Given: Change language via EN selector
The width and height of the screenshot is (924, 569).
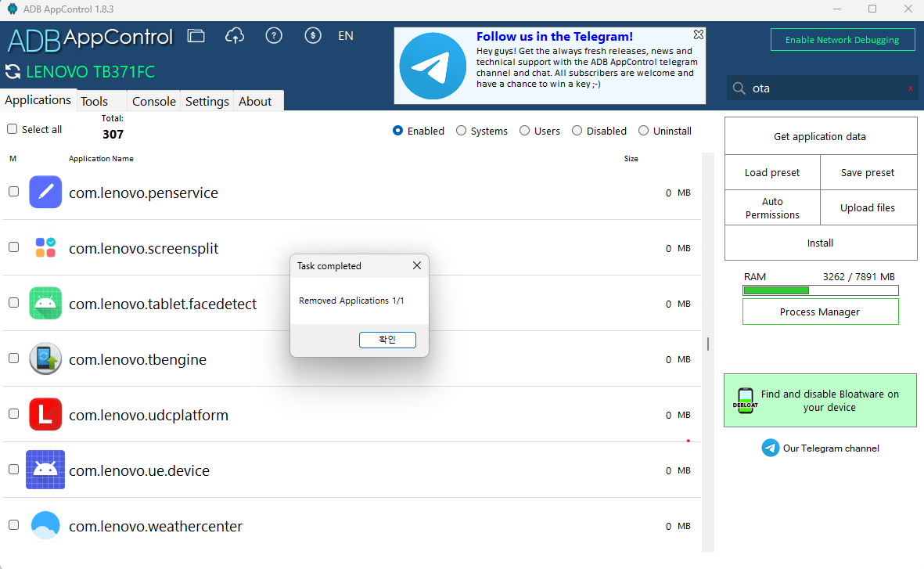Looking at the screenshot, I should click(346, 36).
